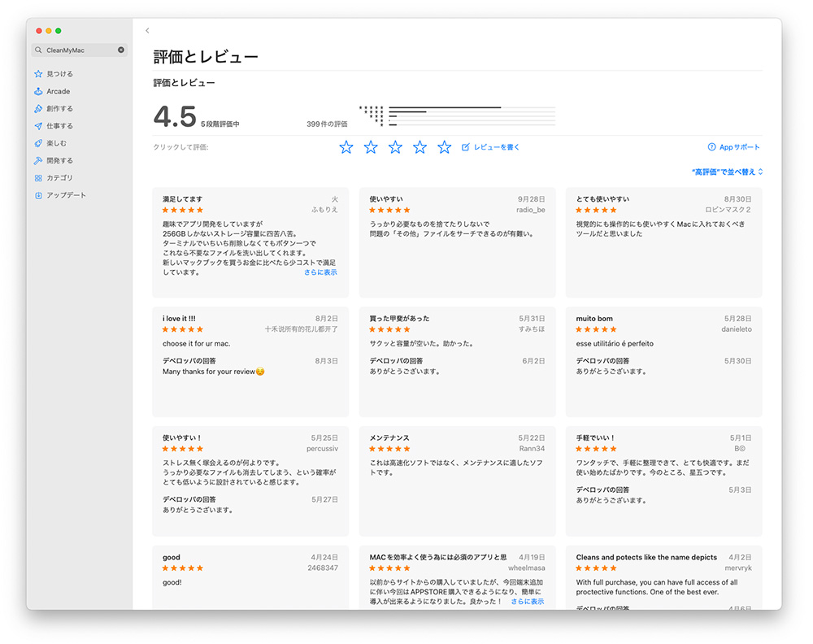Click the good review by 2468347
Viewport: 813px width, 644px height.
[250, 577]
